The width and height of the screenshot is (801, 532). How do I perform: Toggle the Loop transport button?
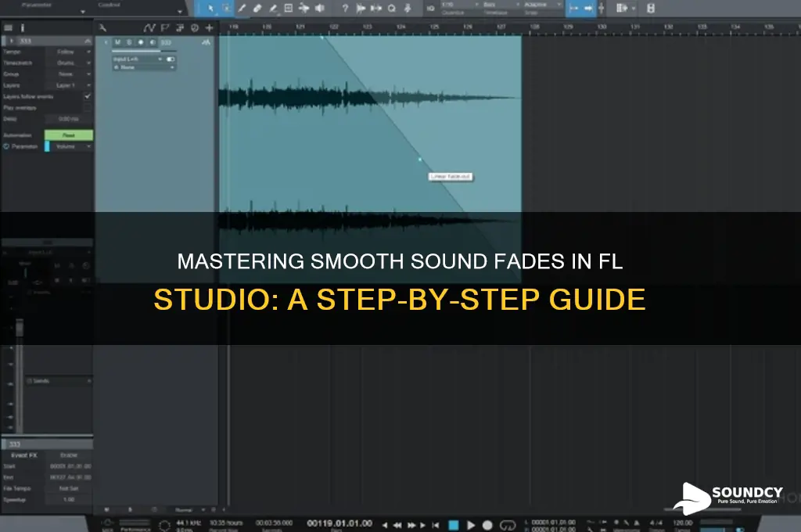(x=507, y=525)
